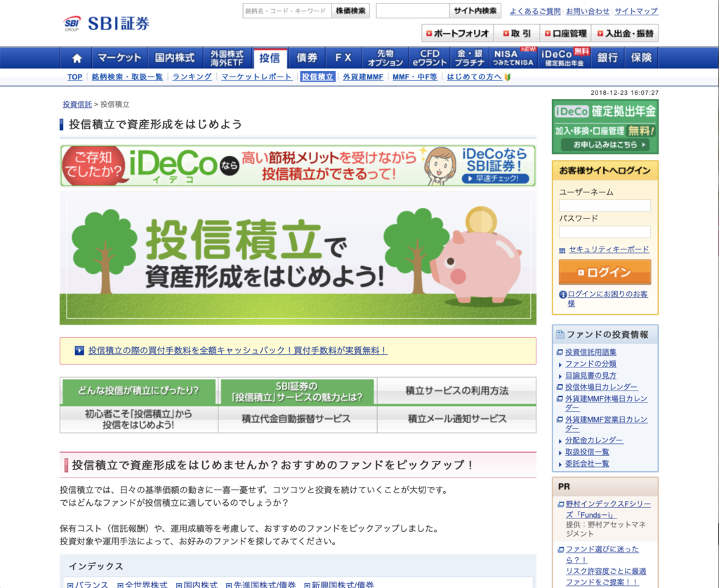Select 積立代金自動振替サービス tab
719x588 pixels.
pos(297,419)
